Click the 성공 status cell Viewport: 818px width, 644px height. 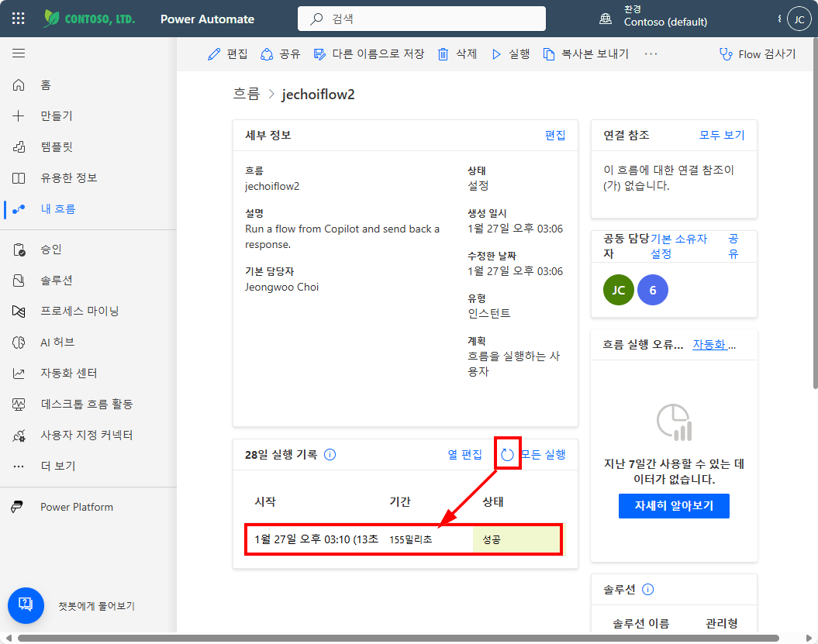click(517, 539)
